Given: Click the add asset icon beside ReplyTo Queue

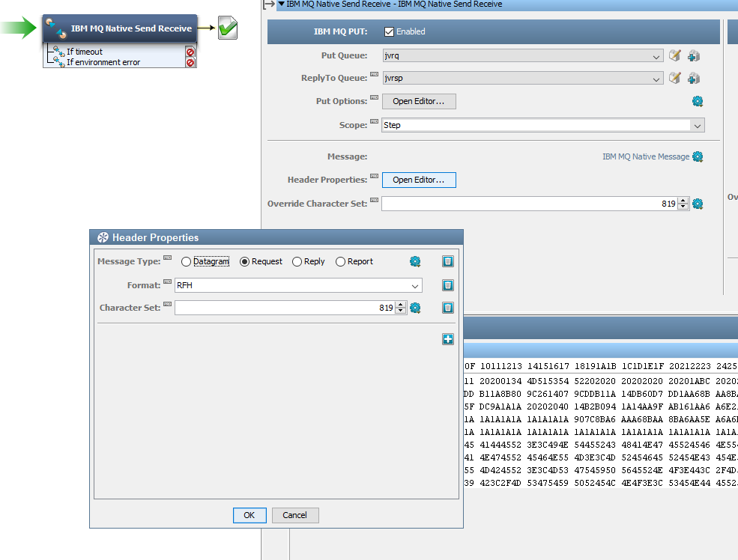Looking at the screenshot, I should click(x=693, y=79).
